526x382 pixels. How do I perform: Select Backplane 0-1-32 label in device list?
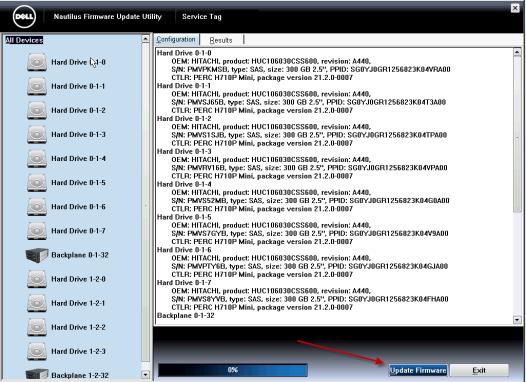pos(80,255)
